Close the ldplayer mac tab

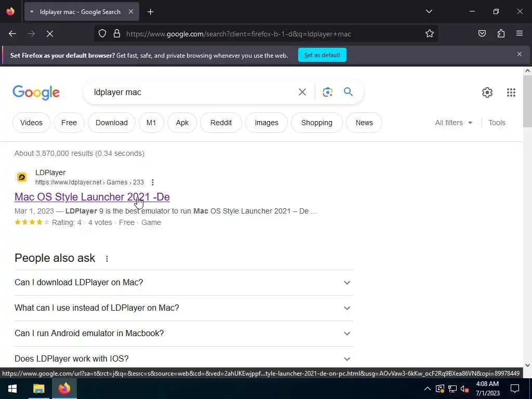click(x=131, y=12)
